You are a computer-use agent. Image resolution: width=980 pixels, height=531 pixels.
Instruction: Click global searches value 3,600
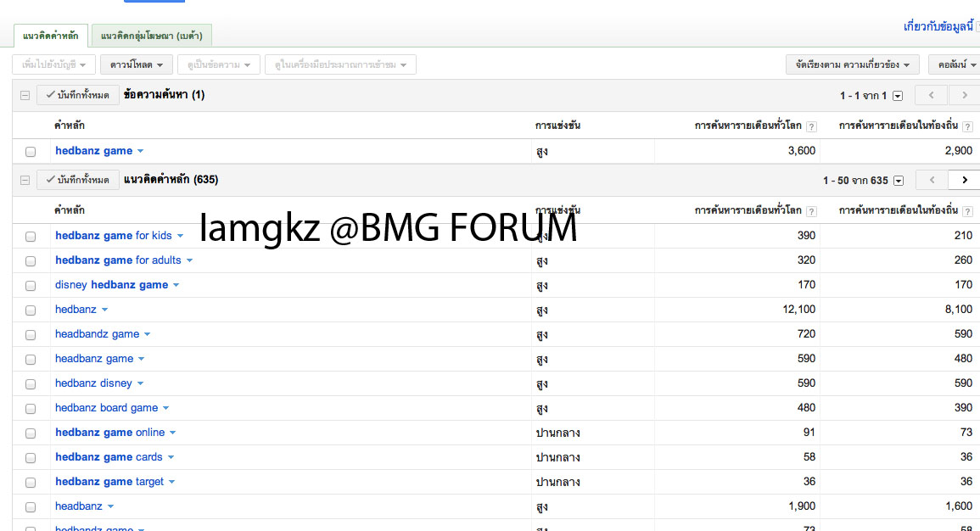(801, 150)
